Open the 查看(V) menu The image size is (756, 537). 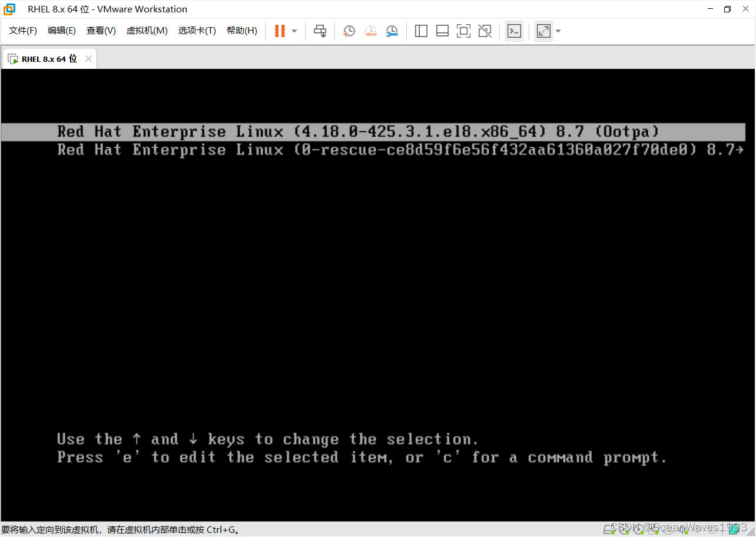click(x=101, y=31)
